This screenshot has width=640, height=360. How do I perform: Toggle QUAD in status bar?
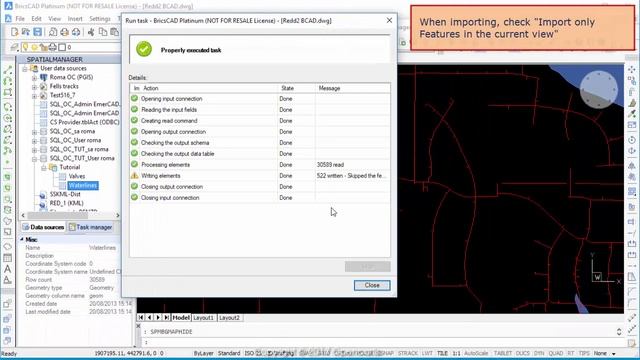click(x=556, y=353)
